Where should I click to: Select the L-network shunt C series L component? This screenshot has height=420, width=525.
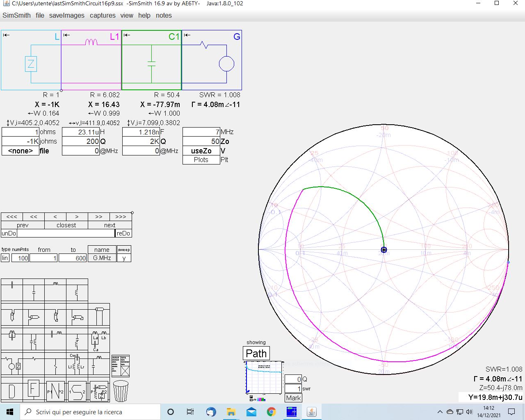[99, 364]
